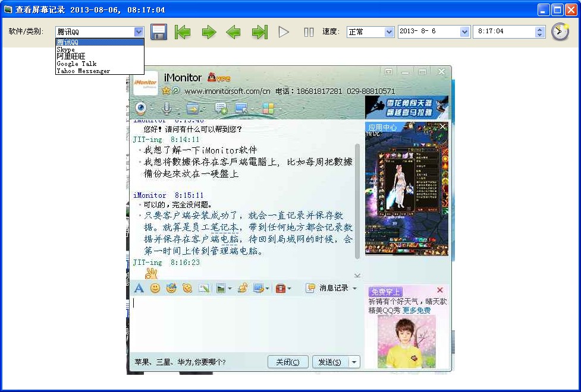Viewport: 581px width, 392px height.
Task: Click the create discussion group icon
Action: point(221,109)
